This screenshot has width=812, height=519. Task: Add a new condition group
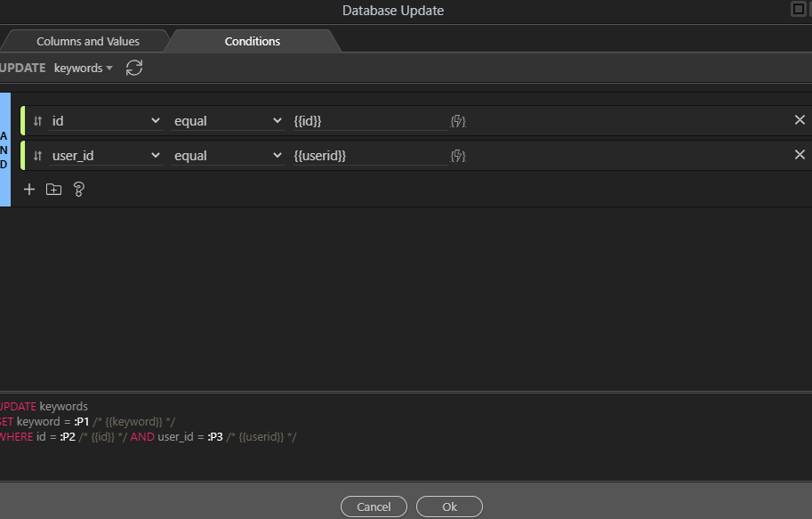[53, 189]
